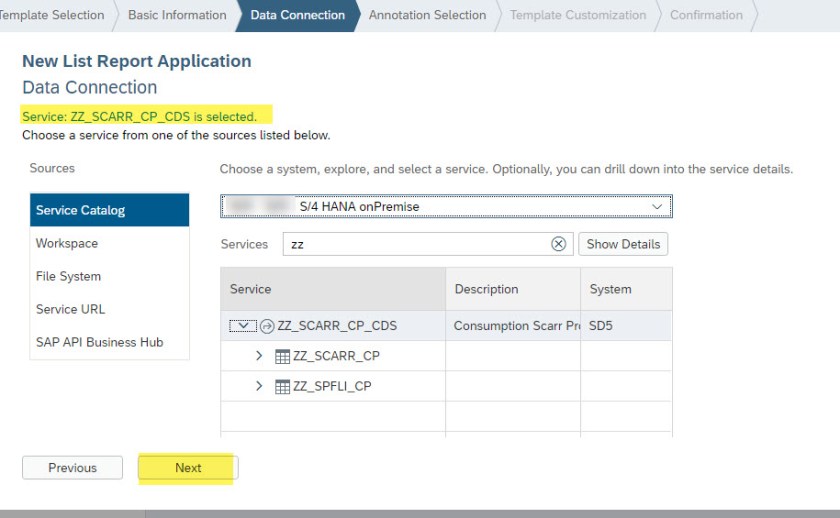Choose Service URL source option
Image resolution: width=840 pixels, height=518 pixels.
pyautogui.click(x=70, y=309)
